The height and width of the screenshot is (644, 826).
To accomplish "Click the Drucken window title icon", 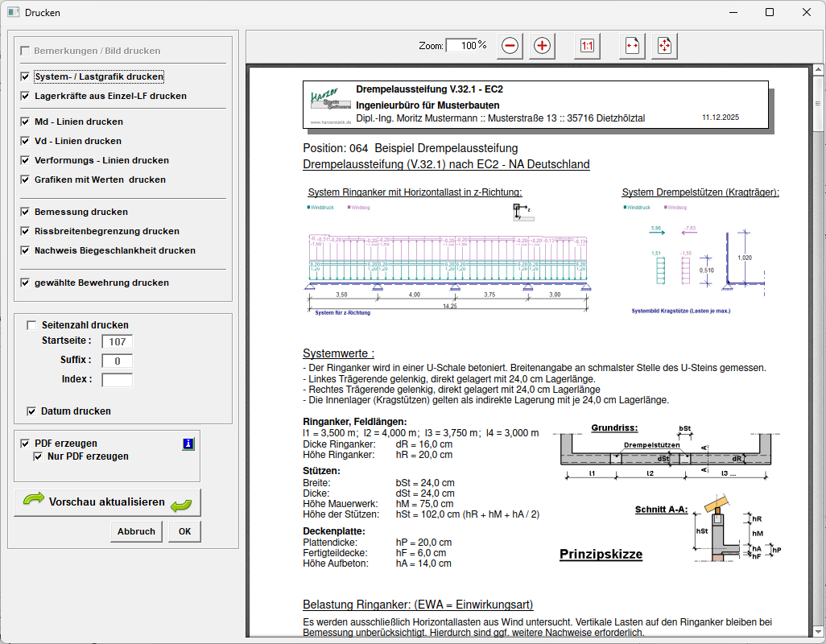I will tap(13, 13).
